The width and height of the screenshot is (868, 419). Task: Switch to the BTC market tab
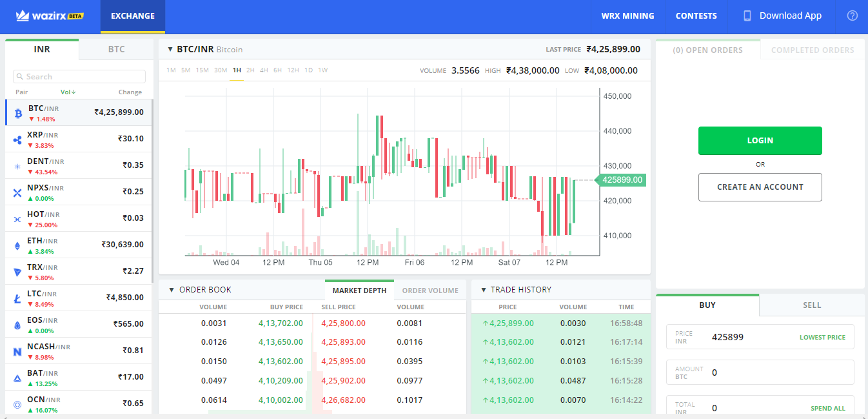click(116, 49)
